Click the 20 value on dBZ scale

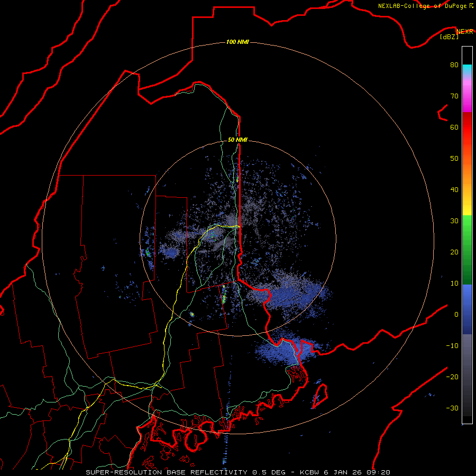click(454, 252)
